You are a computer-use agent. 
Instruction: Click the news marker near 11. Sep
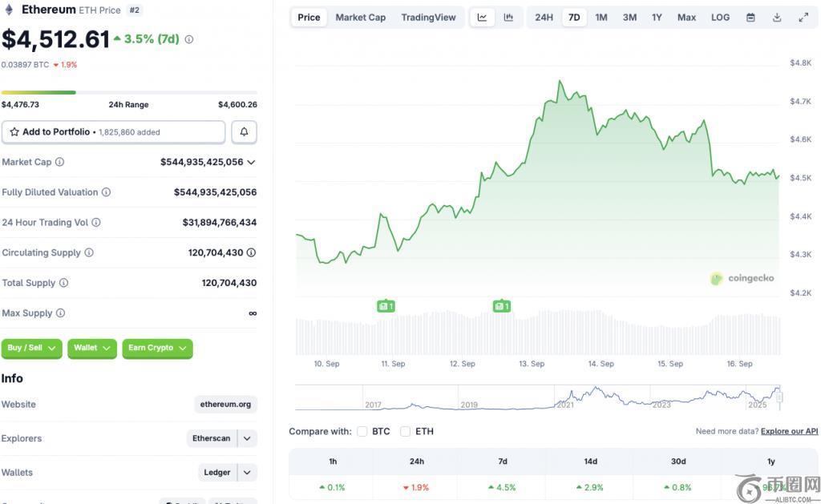click(x=386, y=306)
